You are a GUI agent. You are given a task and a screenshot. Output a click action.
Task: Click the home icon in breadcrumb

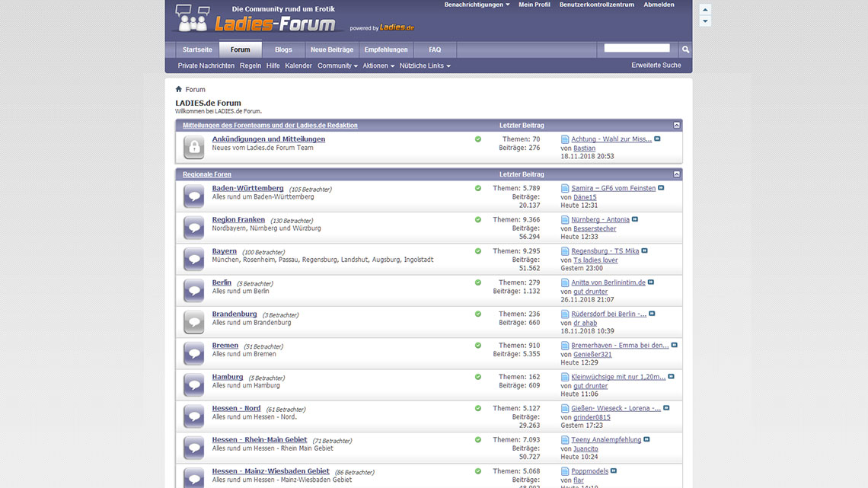[x=179, y=89]
